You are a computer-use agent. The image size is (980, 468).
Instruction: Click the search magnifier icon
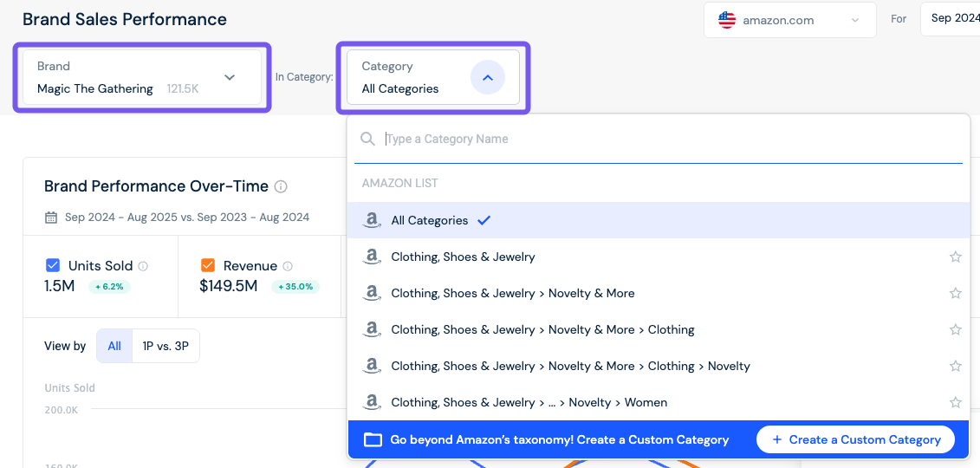[368, 139]
